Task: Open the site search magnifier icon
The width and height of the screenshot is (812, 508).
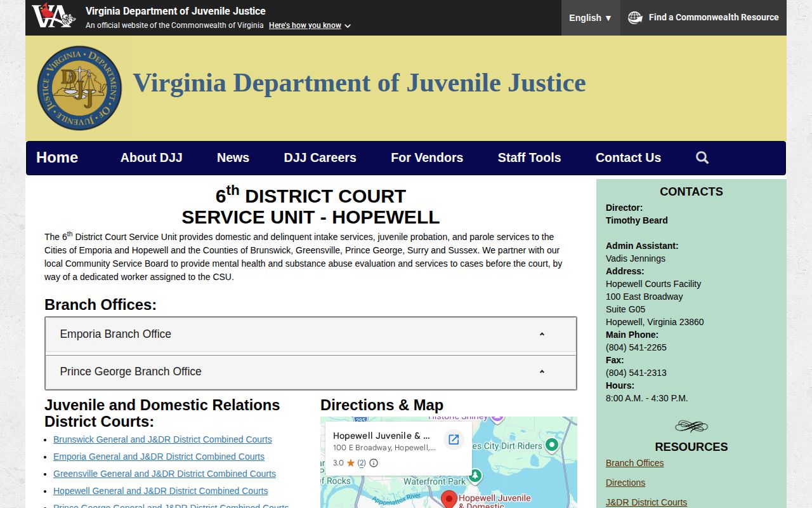Action: click(702, 157)
